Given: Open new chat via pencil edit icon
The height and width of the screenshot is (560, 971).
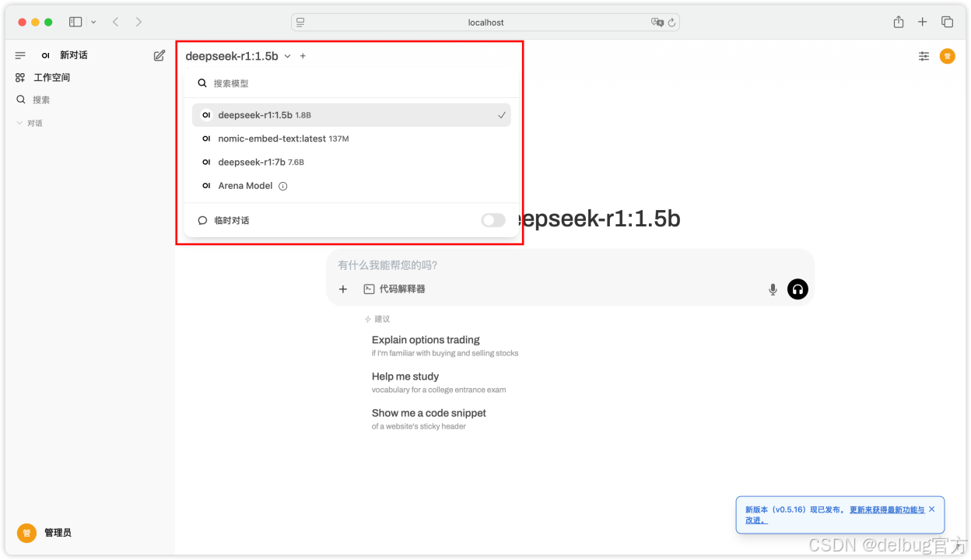Looking at the screenshot, I should 159,55.
